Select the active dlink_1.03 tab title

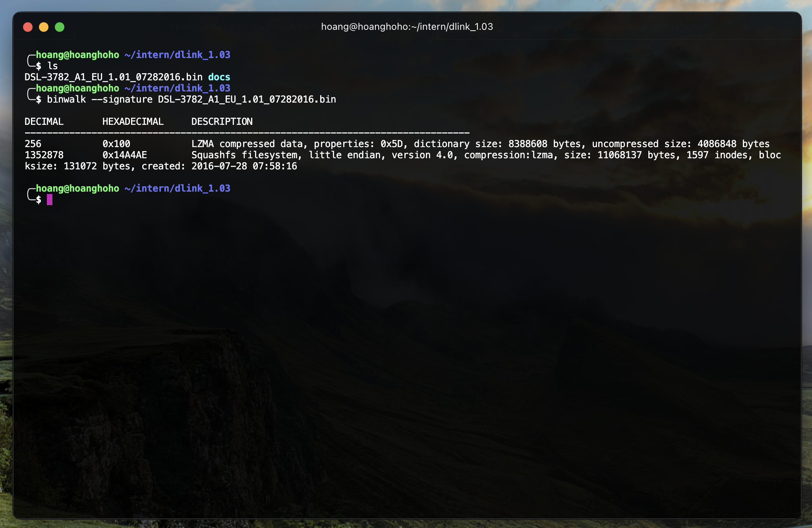(407, 27)
